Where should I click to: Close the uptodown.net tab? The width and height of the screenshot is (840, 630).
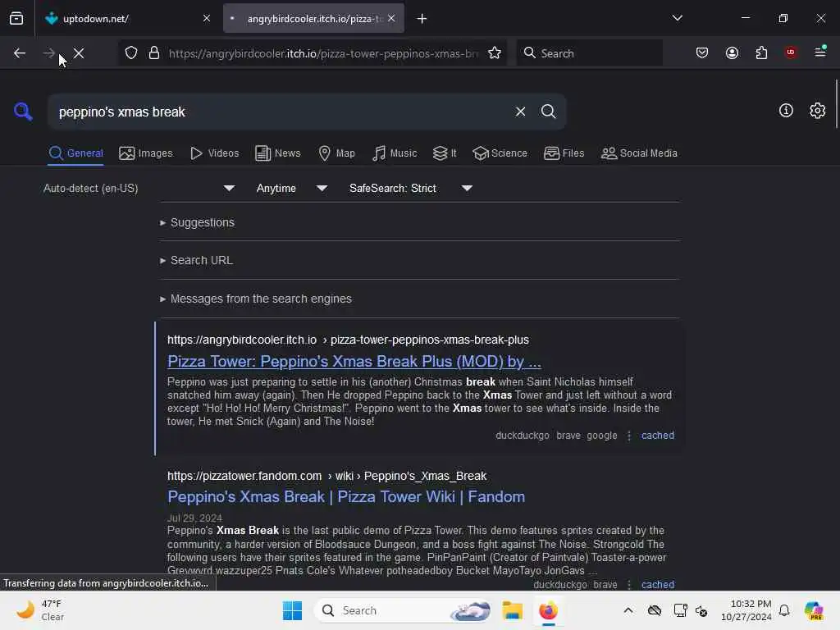pyautogui.click(x=207, y=19)
